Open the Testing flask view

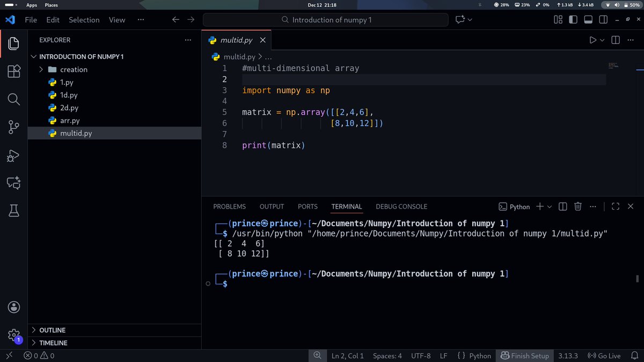(x=14, y=211)
